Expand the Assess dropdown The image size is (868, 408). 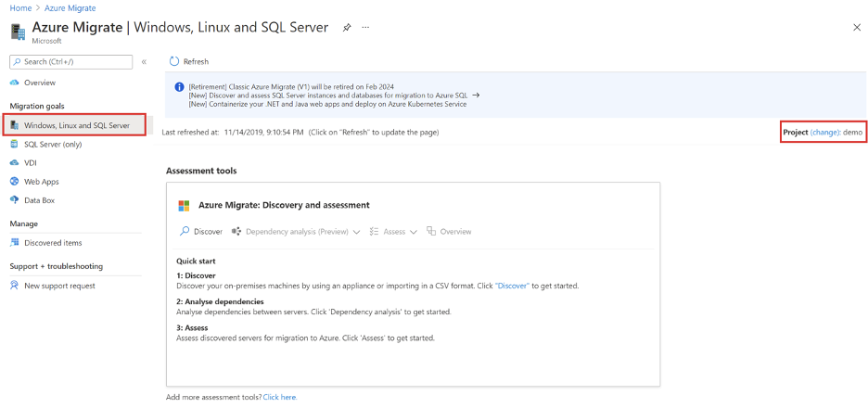coord(393,232)
